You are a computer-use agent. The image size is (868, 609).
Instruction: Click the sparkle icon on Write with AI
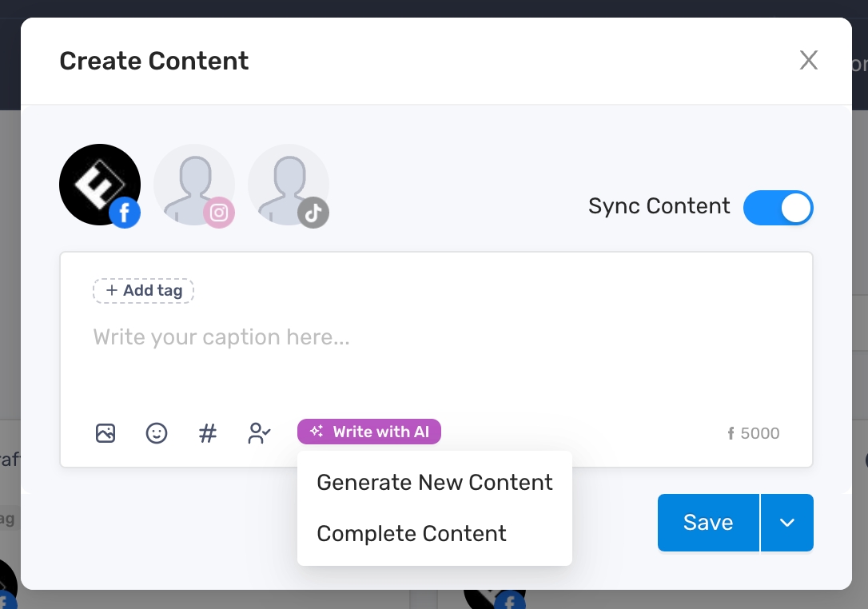[317, 432]
